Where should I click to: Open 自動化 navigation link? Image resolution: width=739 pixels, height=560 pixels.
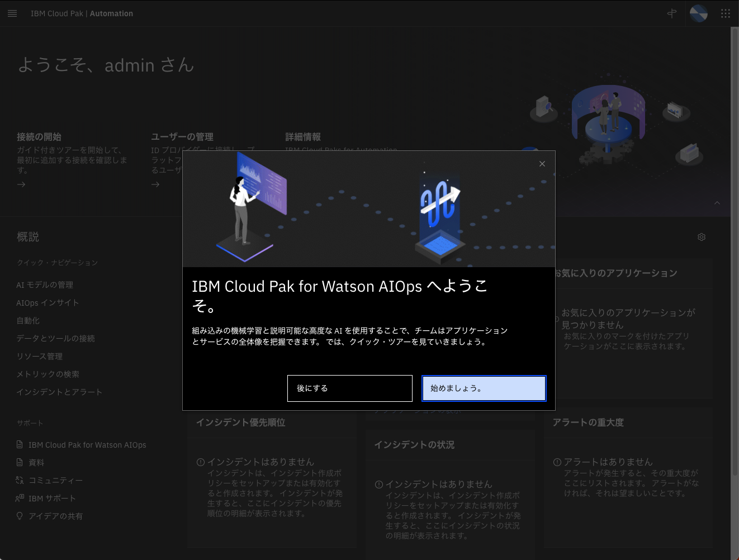tap(28, 321)
